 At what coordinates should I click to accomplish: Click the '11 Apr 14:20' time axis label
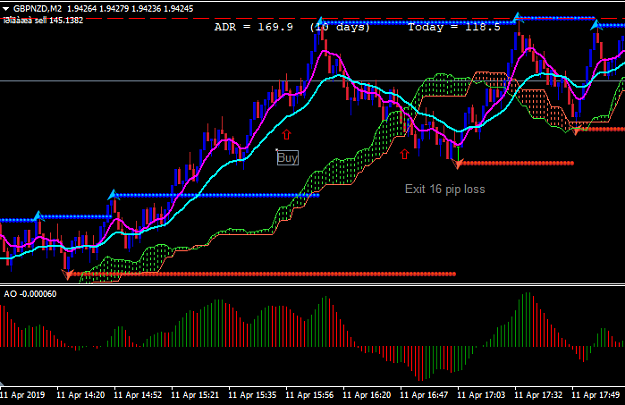[81, 395]
